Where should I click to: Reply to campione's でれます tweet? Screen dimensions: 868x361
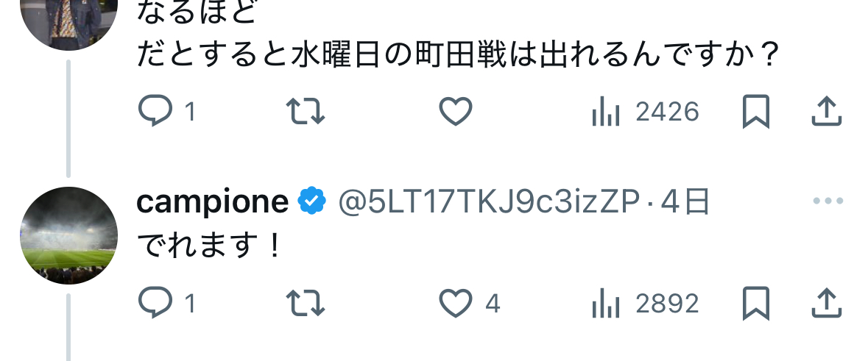155,303
